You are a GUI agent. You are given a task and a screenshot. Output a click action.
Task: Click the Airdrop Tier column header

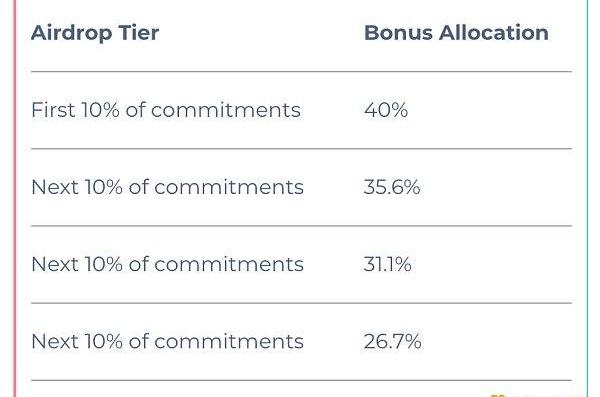95,33
